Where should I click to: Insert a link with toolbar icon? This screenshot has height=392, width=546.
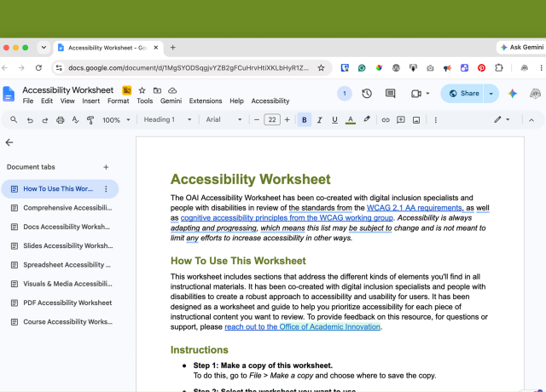coord(386,120)
